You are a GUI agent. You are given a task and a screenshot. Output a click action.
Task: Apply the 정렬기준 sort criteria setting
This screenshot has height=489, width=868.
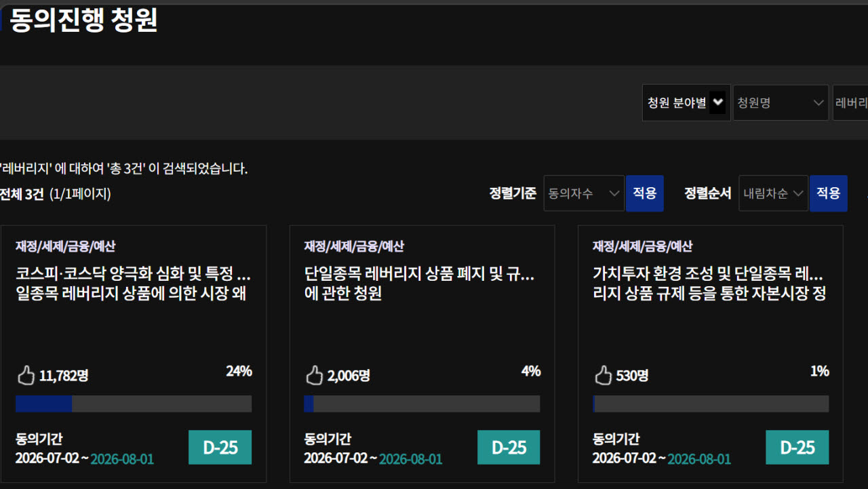point(645,193)
